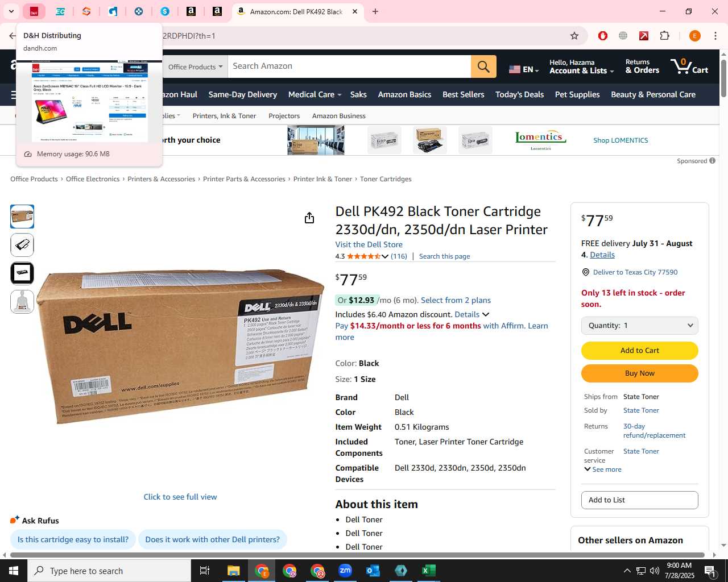The width and height of the screenshot is (728, 582).
Task: Click the Add to Cart button
Action: pos(639,351)
